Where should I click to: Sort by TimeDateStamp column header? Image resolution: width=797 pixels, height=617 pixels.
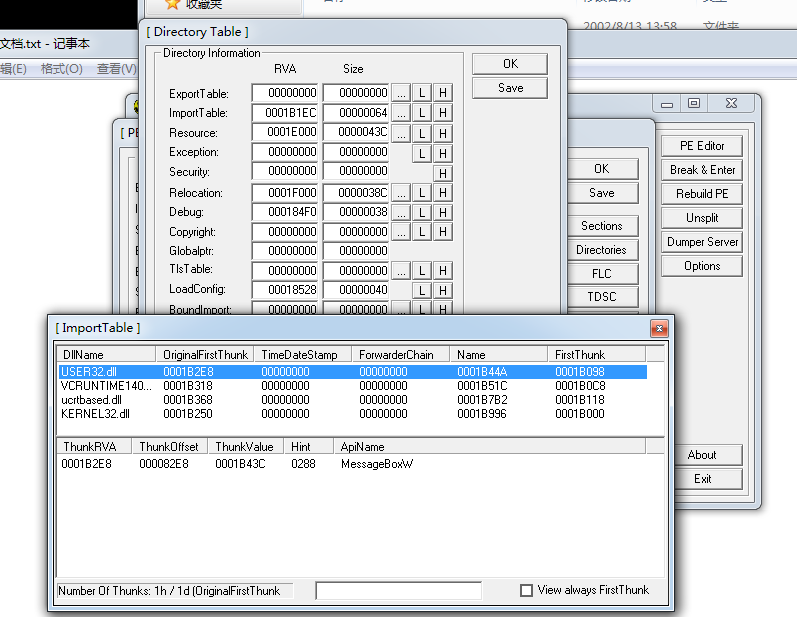(x=303, y=354)
